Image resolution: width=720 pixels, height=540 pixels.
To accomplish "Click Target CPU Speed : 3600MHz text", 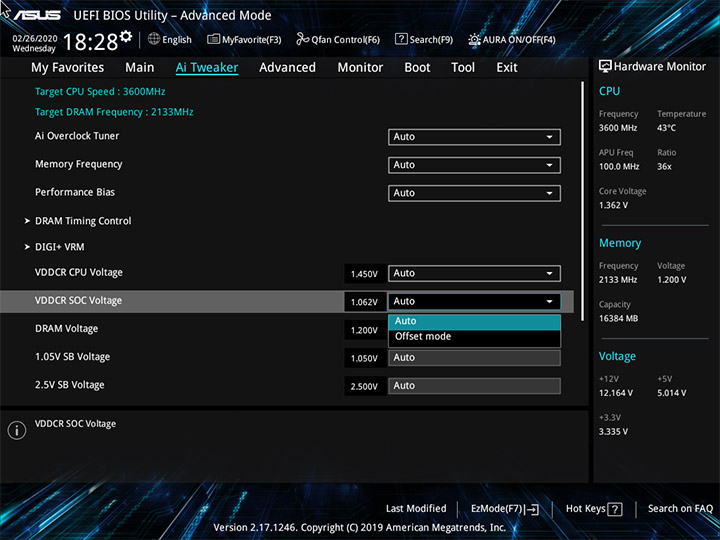I will tap(100, 91).
